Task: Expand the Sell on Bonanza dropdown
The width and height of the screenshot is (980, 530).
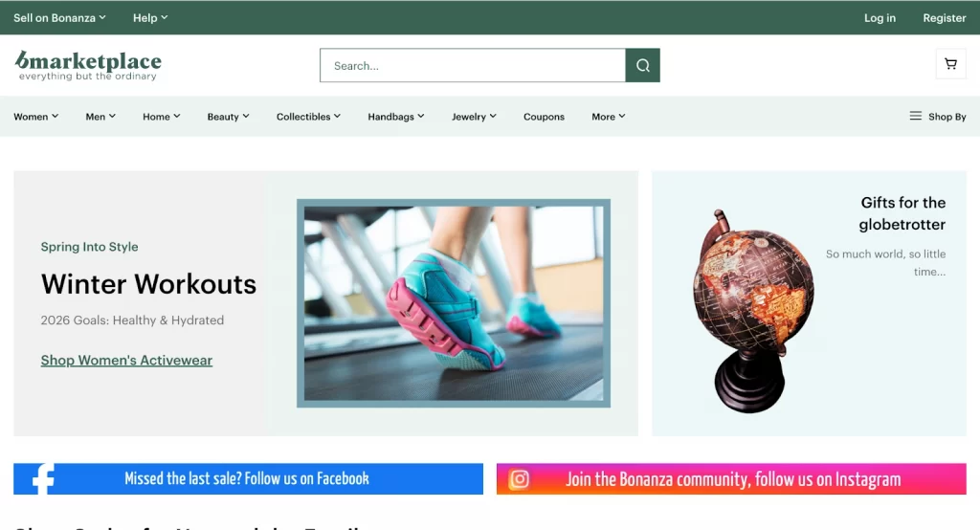Action: click(x=59, y=17)
